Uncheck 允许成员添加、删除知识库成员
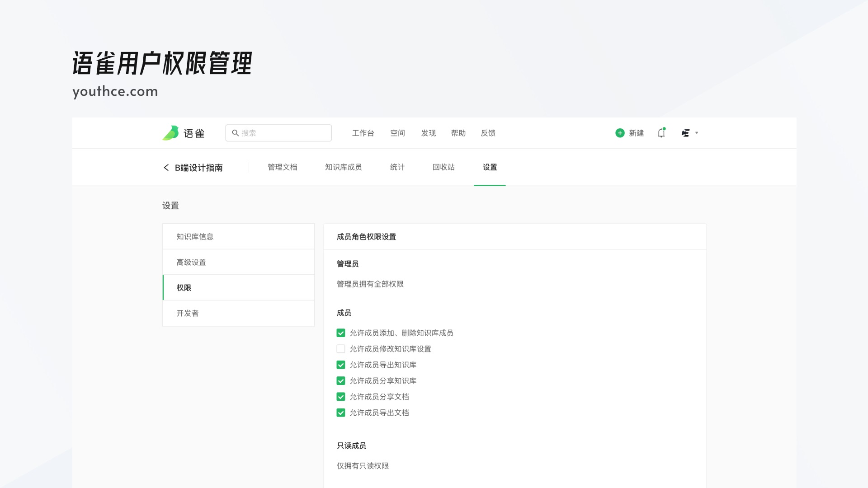Screen dimensions: 868x488 point(340,333)
